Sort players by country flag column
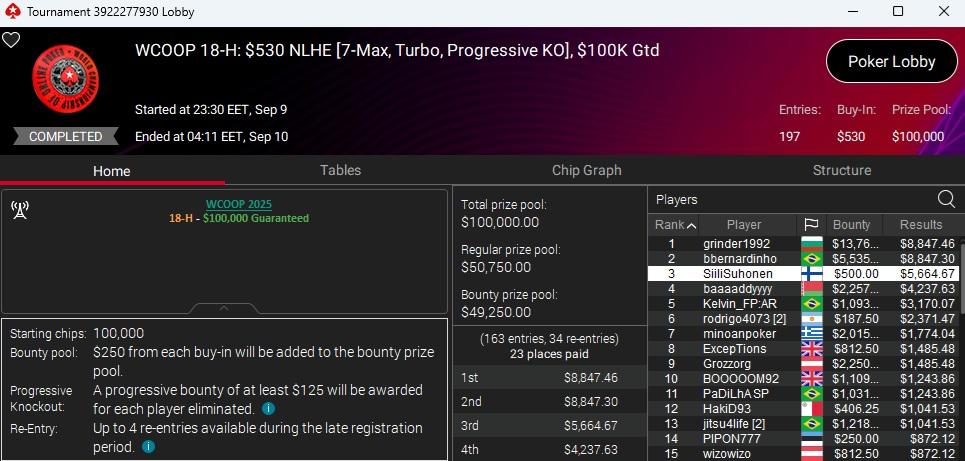965x461 pixels. pos(811,225)
